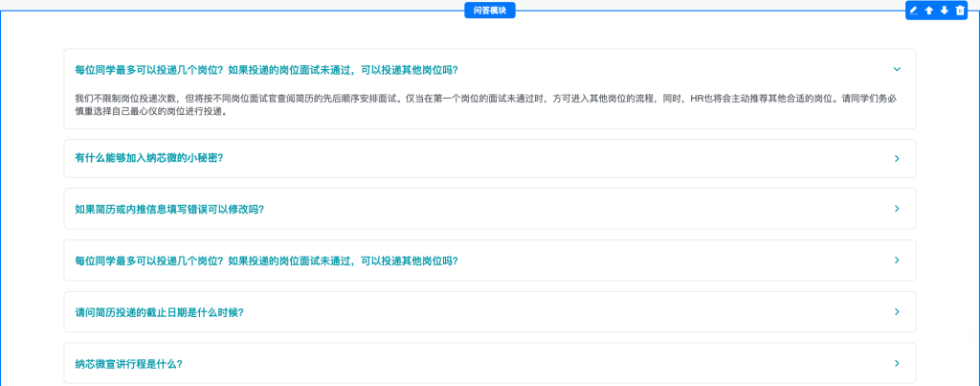
Task: Click the expanded question title 每位同学最多可以投递几个岗位
Action: click(x=266, y=69)
